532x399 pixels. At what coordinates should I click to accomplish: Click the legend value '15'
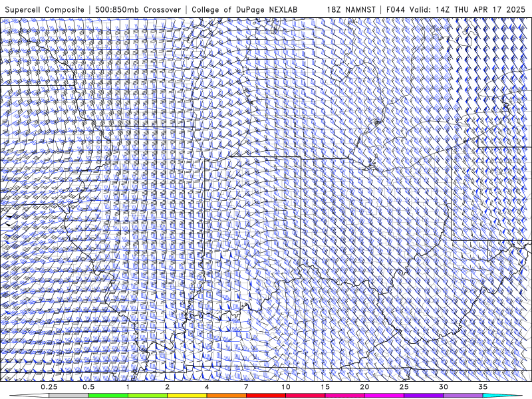[x=325, y=387]
